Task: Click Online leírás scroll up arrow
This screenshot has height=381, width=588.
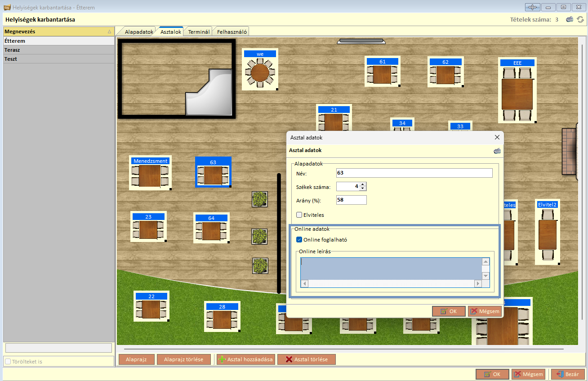Action: pos(486,261)
